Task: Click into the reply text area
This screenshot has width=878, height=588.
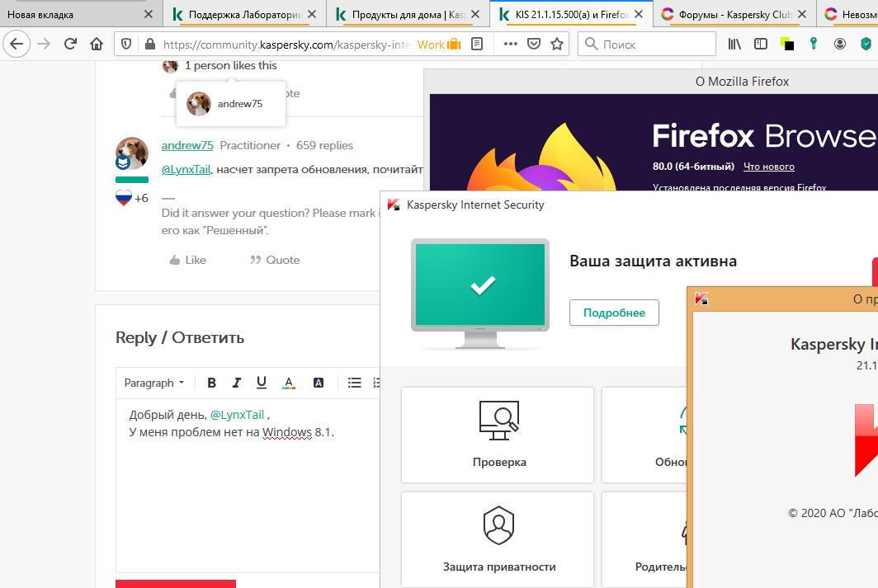Action: pyautogui.click(x=248, y=486)
